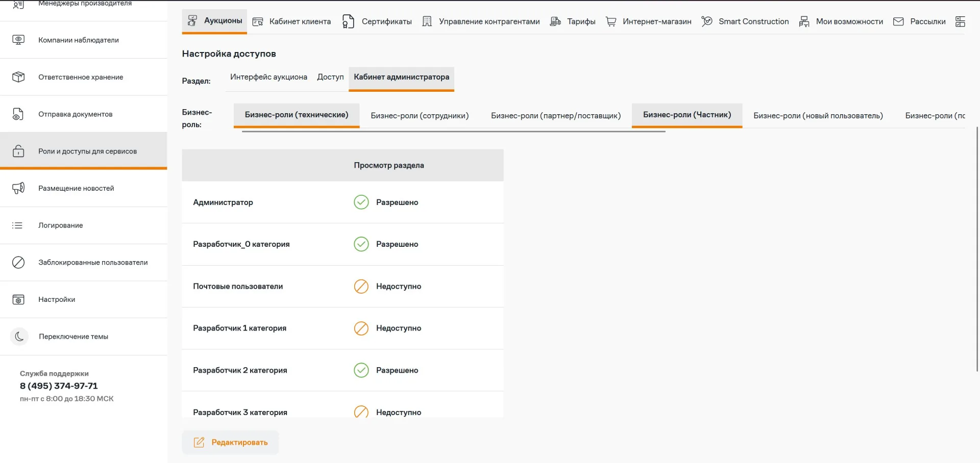Click Разработчик_0 категория Разрешено check icon
This screenshot has width=980, height=463.
tap(361, 244)
